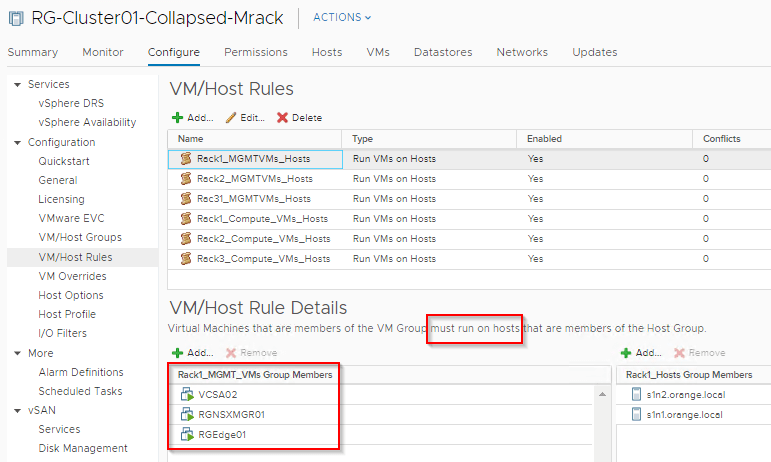Screen dimensions: 771x462
Task: Click disabled Remove under VM group members
Action: coord(251,353)
